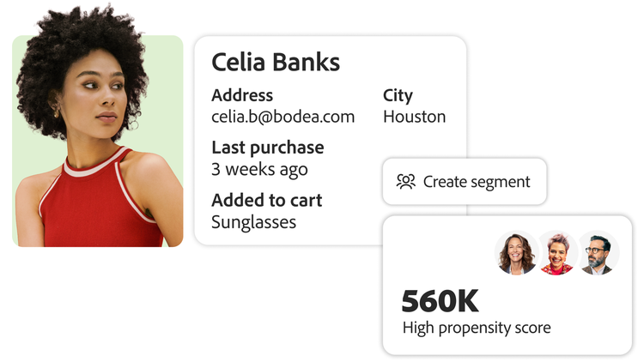Click the first avatar with long brown hair

click(517, 253)
